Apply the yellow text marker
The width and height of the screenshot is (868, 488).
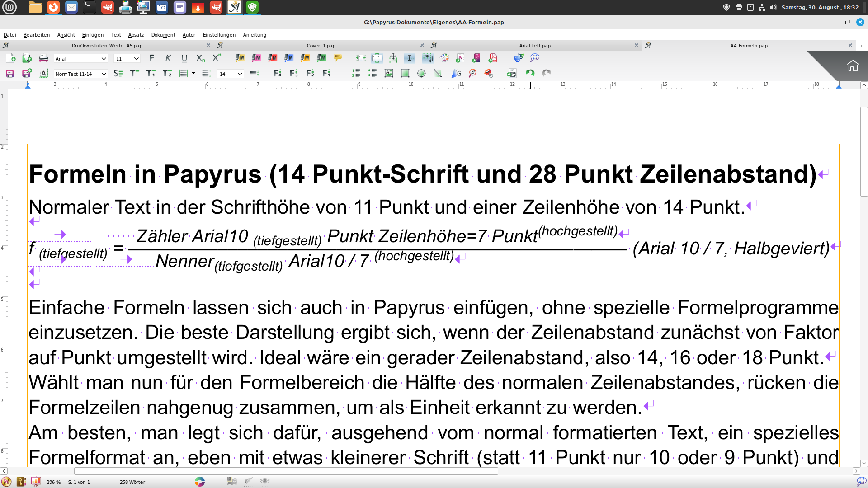click(x=240, y=58)
